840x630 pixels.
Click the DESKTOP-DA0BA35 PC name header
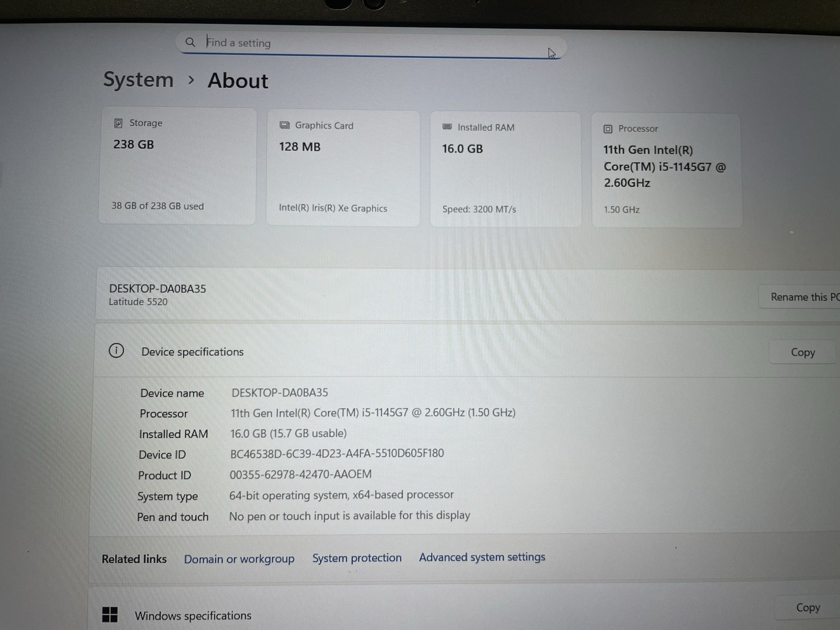157,289
